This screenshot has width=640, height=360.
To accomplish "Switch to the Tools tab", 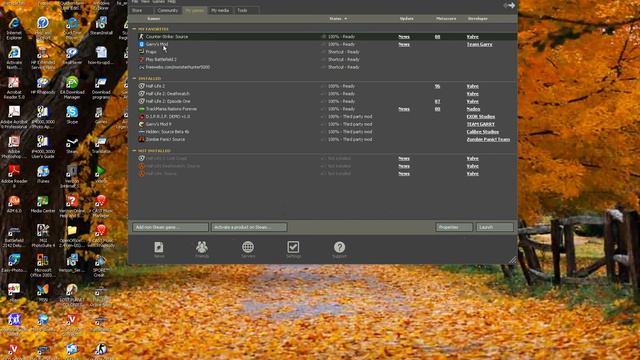I will [246, 10].
